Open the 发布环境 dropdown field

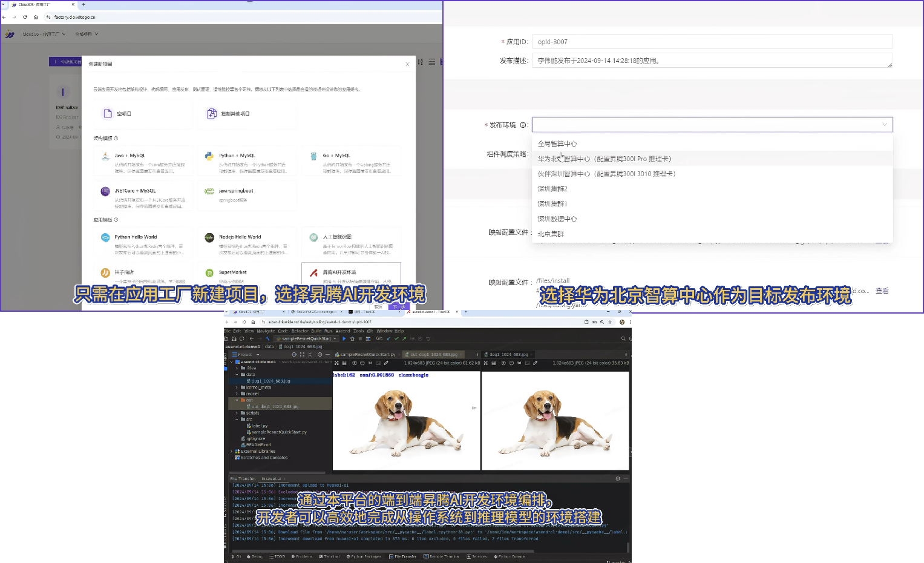tap(712, 125)
